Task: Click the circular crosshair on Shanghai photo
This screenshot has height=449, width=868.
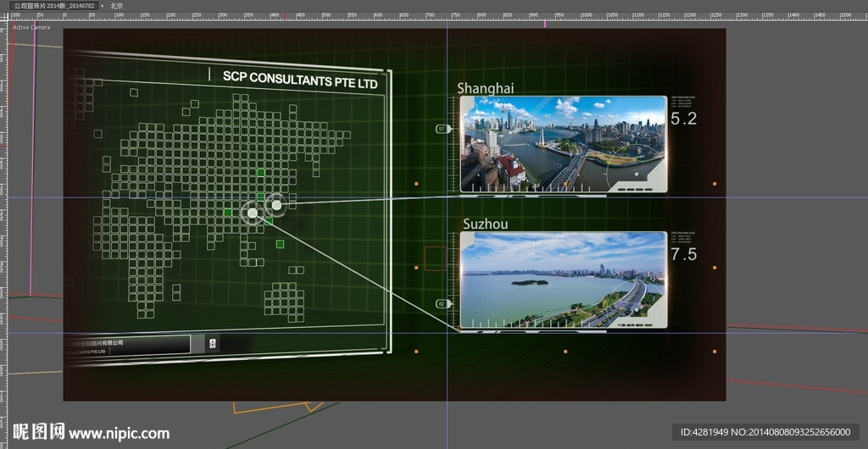Action: pyautogui.click(x=637, y=175)
